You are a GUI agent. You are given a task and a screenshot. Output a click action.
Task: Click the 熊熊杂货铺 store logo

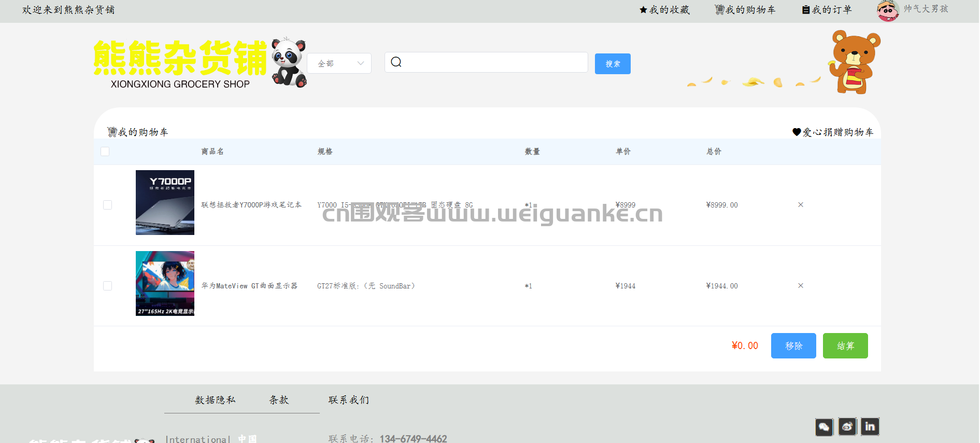200,63
